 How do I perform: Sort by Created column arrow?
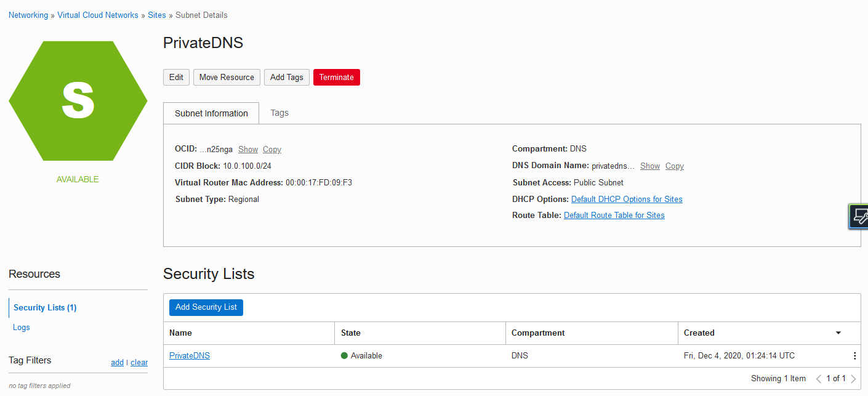click(838, 333)
